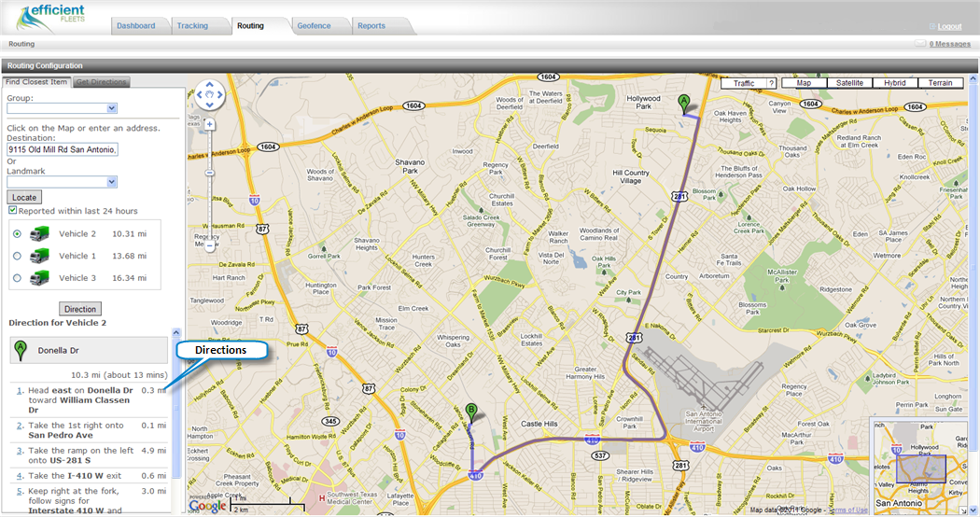Select the Routing tab

click(x=251, y=25)
